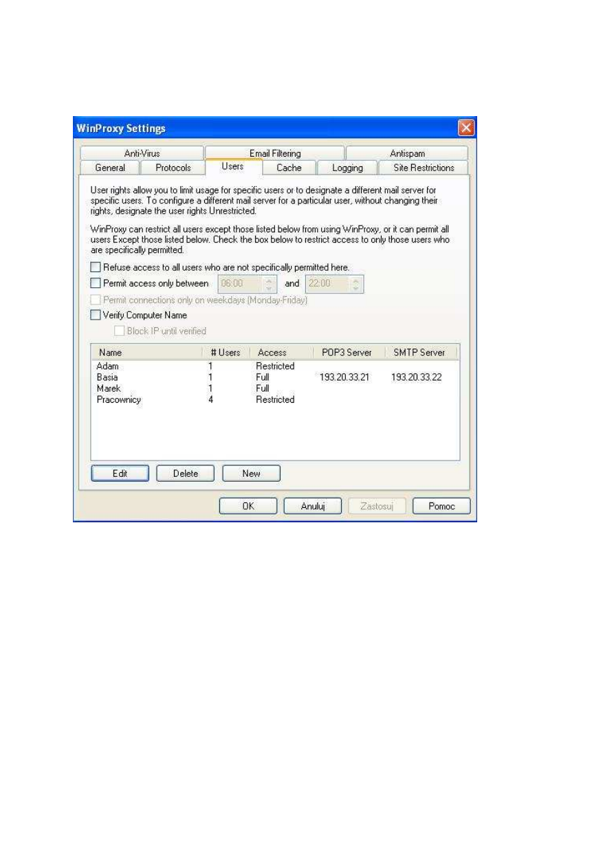614x868 pixels.
Task: Check refuse access to unpermitted users
Action: coord(95,267)
